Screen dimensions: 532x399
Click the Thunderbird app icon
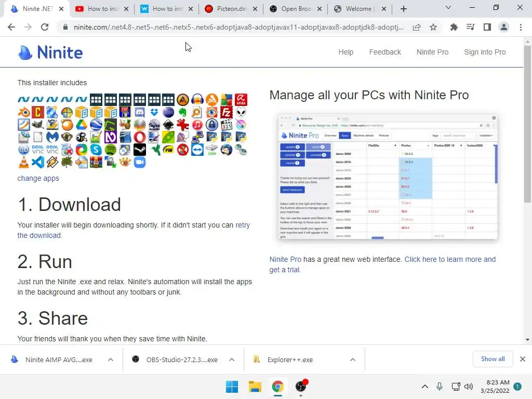(227, 150)
